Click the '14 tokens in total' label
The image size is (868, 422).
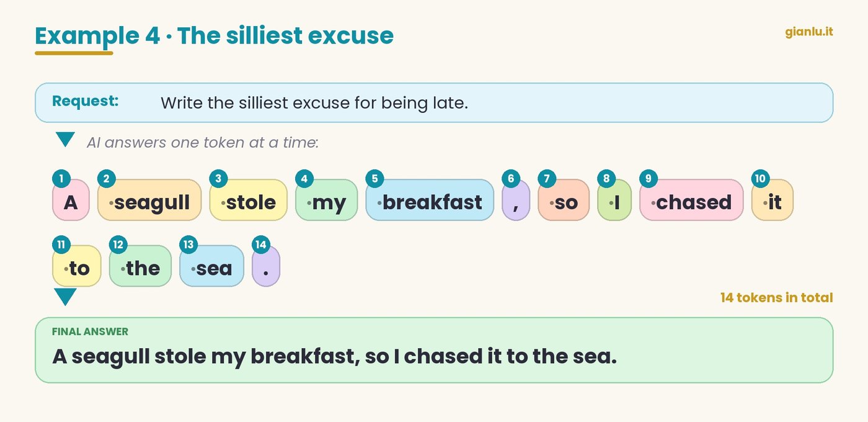pos(776,298)
